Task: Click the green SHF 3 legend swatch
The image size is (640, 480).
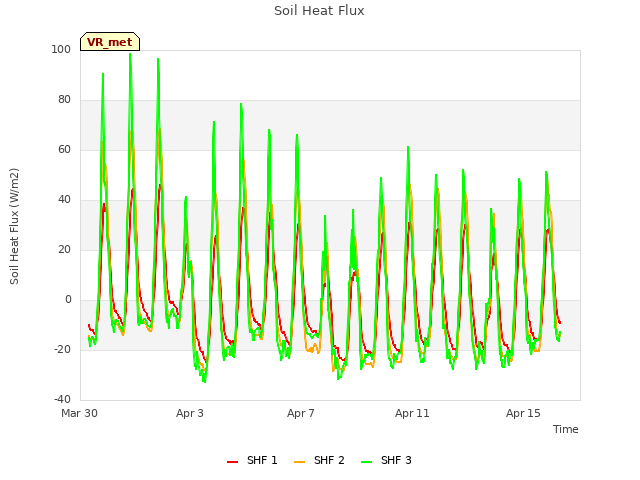Action: pyautogui.click(x=366, y=462)
